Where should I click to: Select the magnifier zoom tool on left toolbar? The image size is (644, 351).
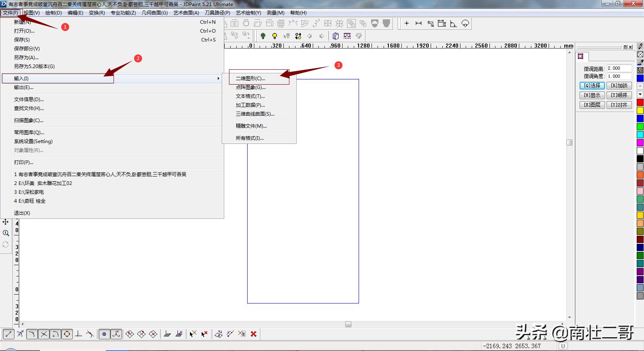pyautogui.click(x=6, y=233)
